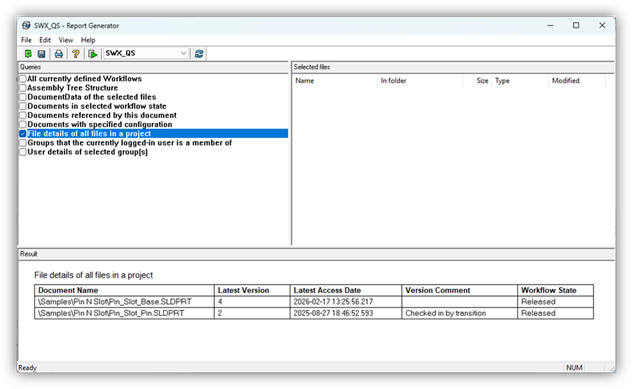Click the In folder column header

(420, 81)
